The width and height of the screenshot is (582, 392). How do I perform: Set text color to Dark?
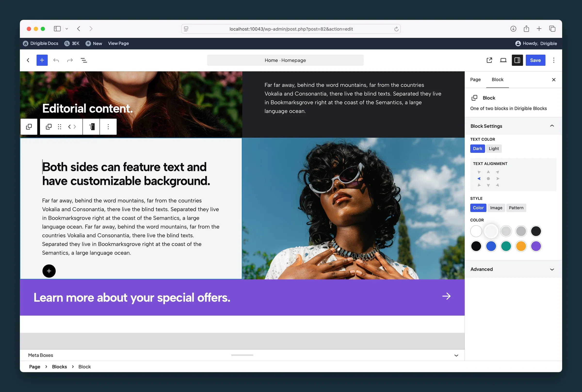[x=477, y=148]
